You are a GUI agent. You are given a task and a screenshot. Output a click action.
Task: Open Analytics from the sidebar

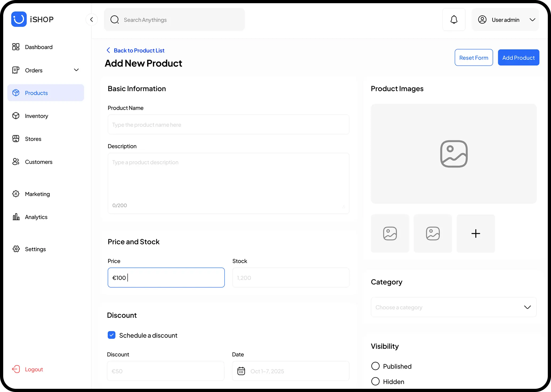coord(36,217)
